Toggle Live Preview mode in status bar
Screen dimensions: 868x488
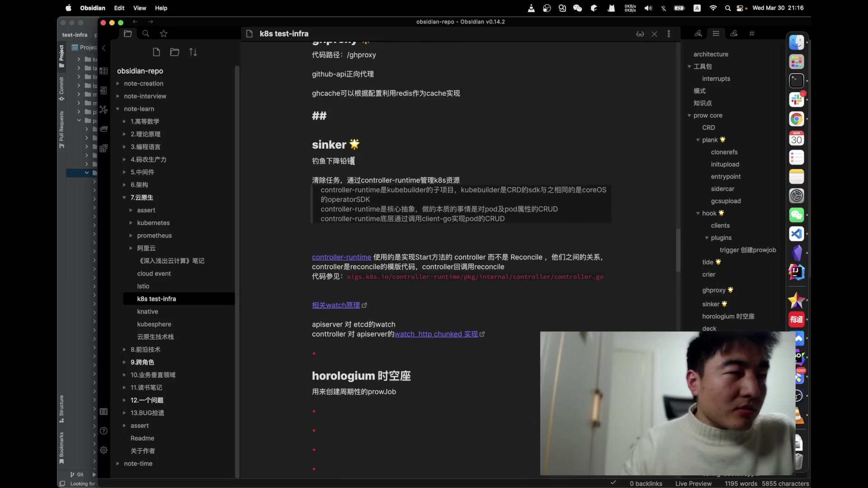coord(693,483)
